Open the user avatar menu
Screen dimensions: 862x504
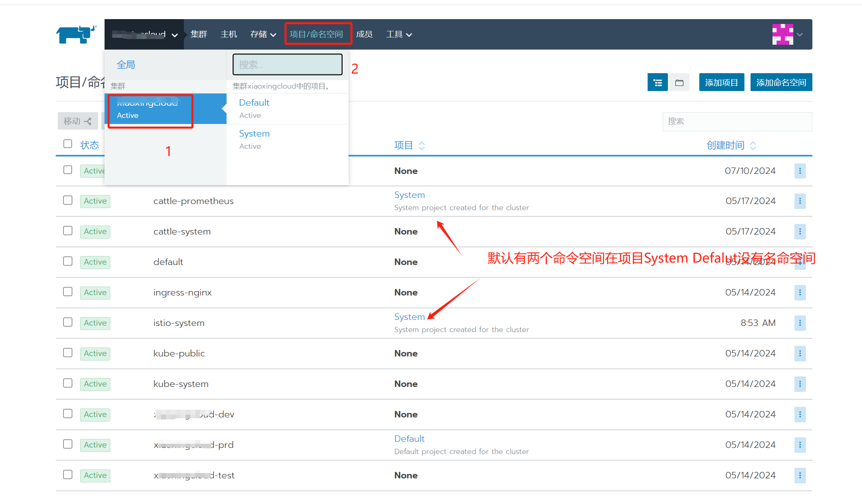tap(783, 35)
